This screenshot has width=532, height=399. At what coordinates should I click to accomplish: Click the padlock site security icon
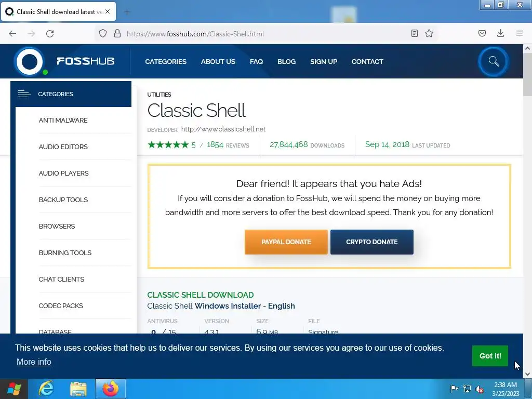(117, 34)
